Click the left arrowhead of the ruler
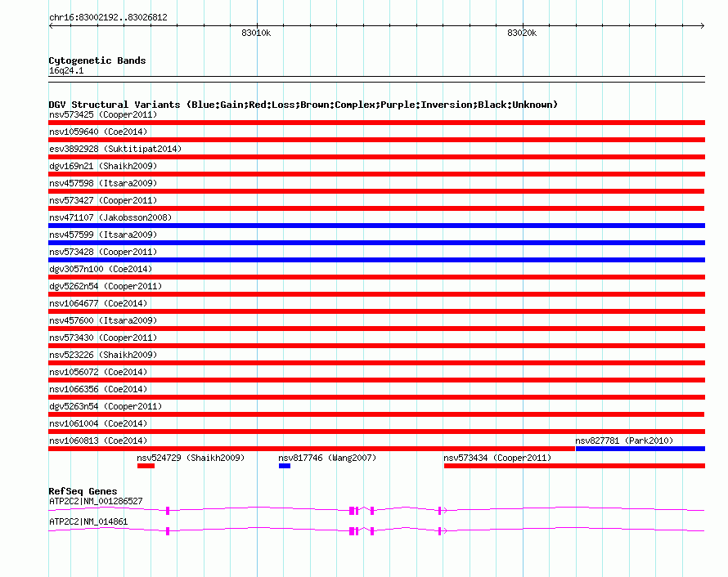Viewport: 728px width, 577px height. [x=51, y=25]
